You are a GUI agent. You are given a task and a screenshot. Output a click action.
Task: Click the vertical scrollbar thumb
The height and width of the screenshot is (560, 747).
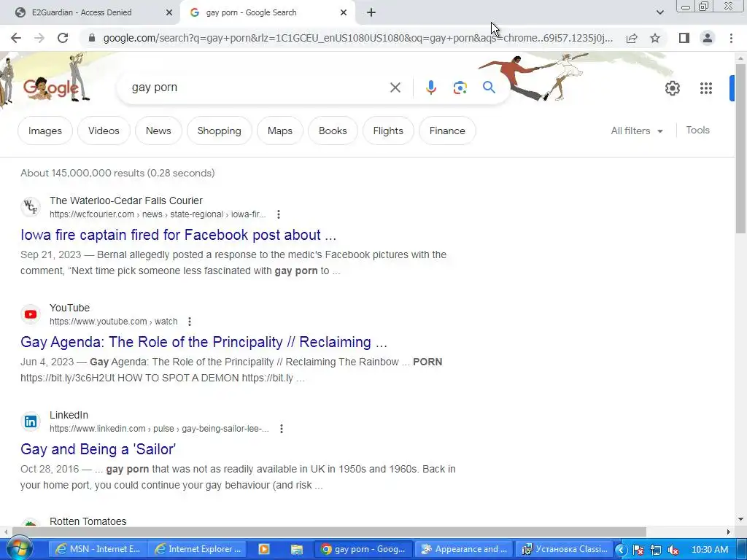pos(740,149)
